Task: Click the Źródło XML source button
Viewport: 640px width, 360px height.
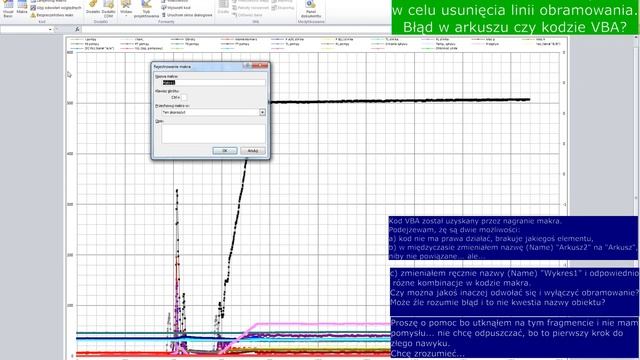Action: pyautogui.click(x=223, y=8)
